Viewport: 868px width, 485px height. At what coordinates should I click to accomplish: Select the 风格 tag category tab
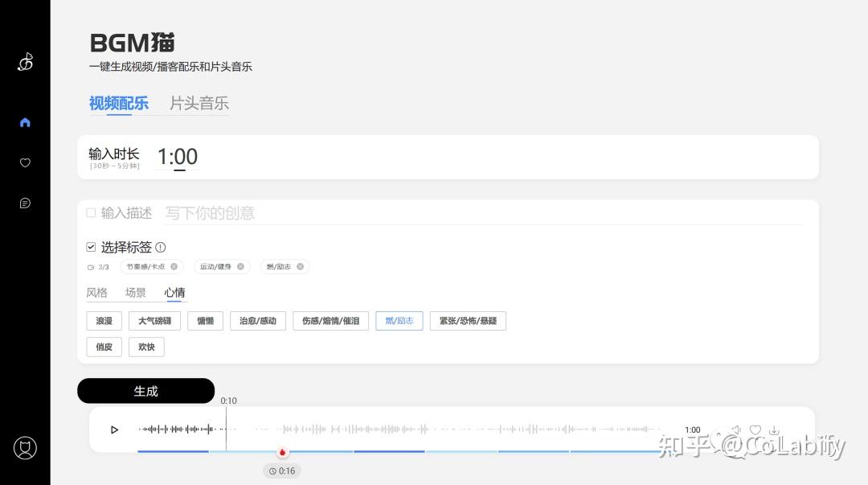pyautogui.click(x=96, y=292)
